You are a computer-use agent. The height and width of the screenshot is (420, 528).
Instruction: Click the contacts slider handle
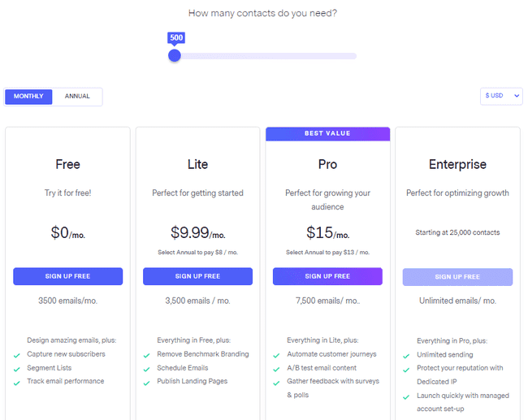175,56
